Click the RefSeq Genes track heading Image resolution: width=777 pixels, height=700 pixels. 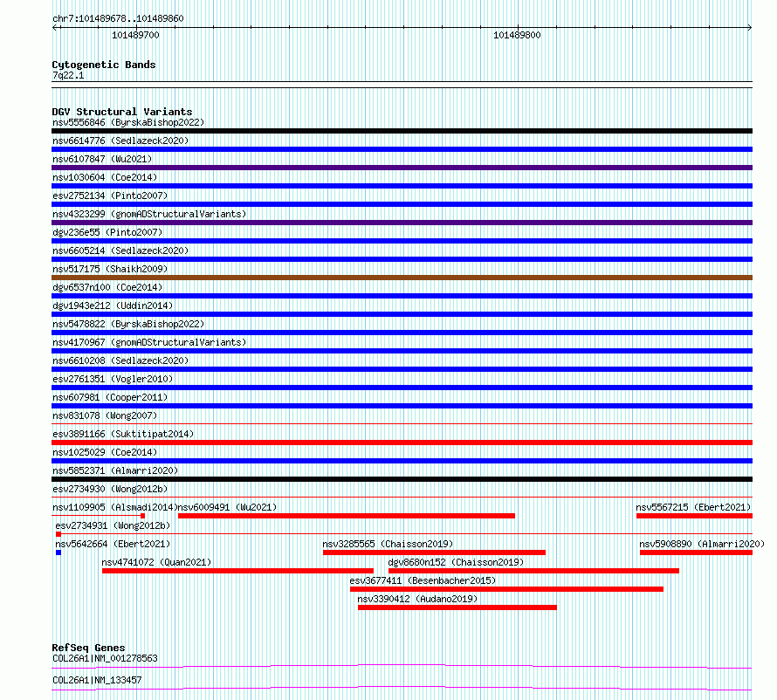(89, 648)
